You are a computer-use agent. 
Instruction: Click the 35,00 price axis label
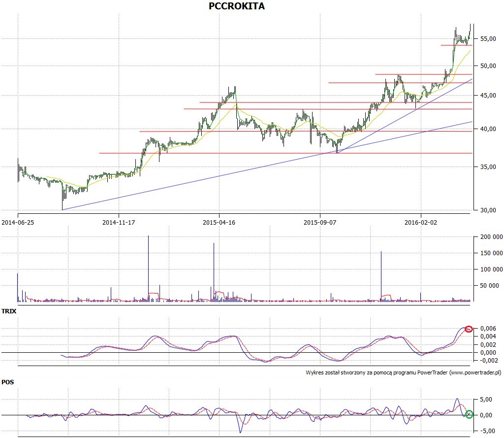(x=488, y=167)
